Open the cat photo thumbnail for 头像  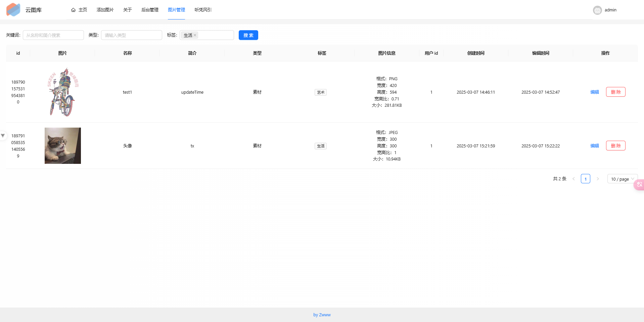tap(63, 146)
